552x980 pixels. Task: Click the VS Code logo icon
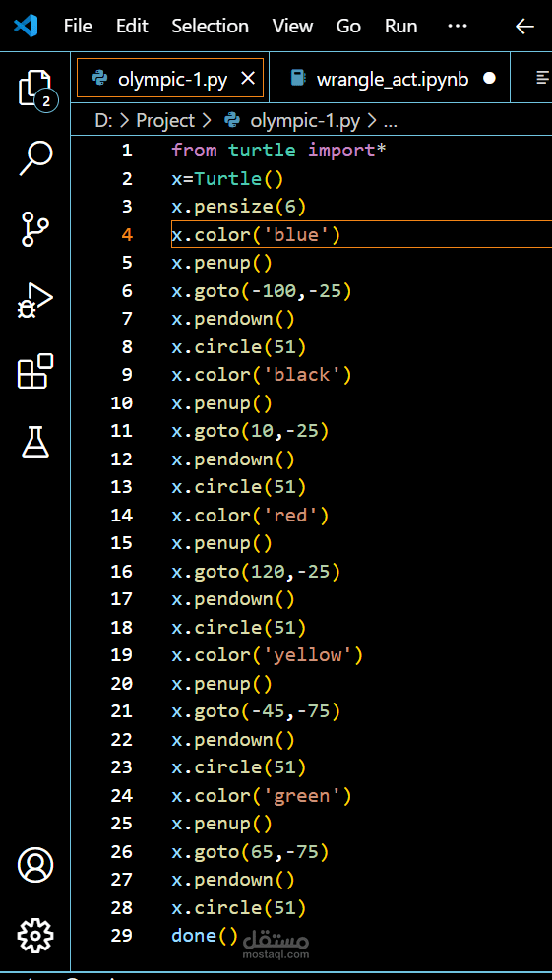pyautogui.click(x=27, y=26)
